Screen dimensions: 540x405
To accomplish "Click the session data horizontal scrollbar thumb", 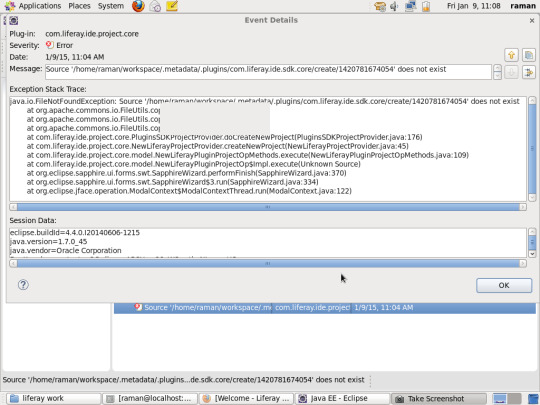I will 268,263.
